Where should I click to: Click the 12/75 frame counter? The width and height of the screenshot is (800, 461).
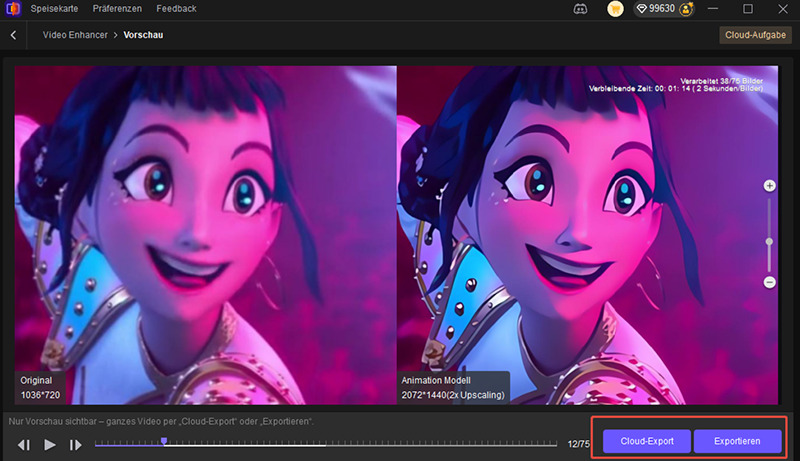(x=578, y=444)
